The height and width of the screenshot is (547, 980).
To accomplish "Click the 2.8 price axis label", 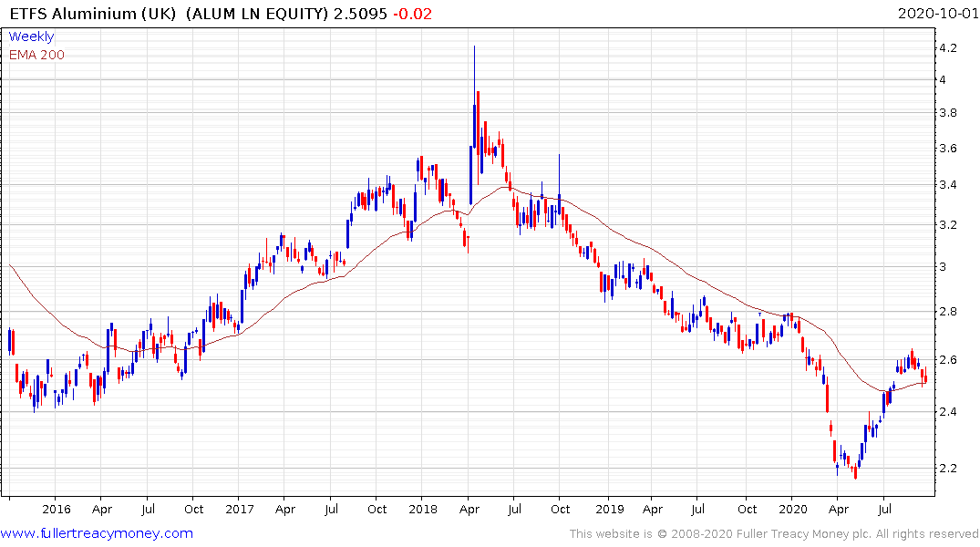I will coord(947,311).
